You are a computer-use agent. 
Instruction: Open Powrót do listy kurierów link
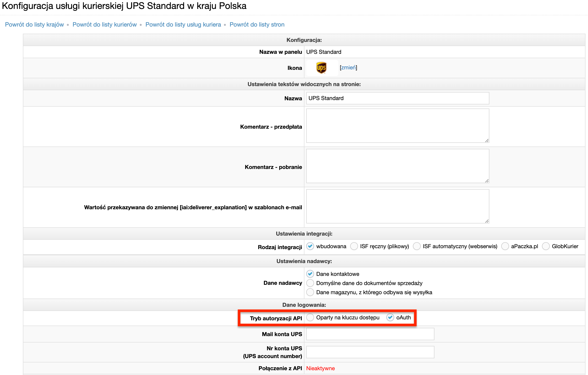[105, 24]
